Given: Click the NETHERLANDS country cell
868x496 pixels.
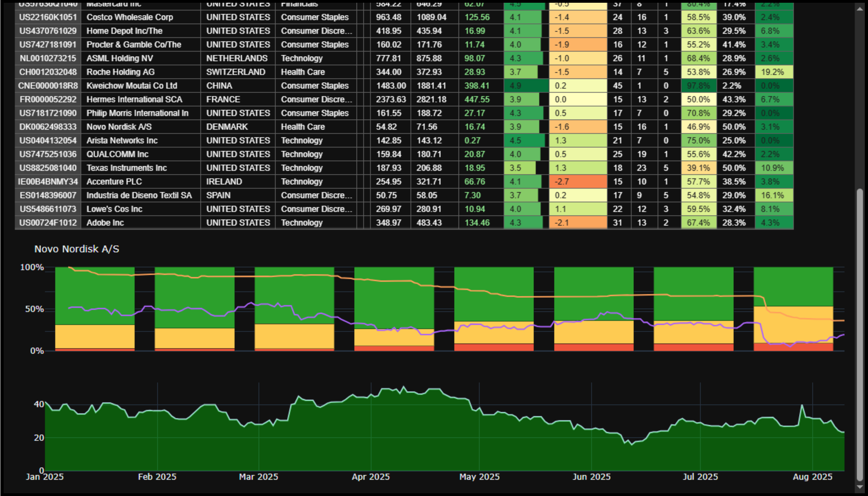Looking at the screenshot, I should 238,58.
